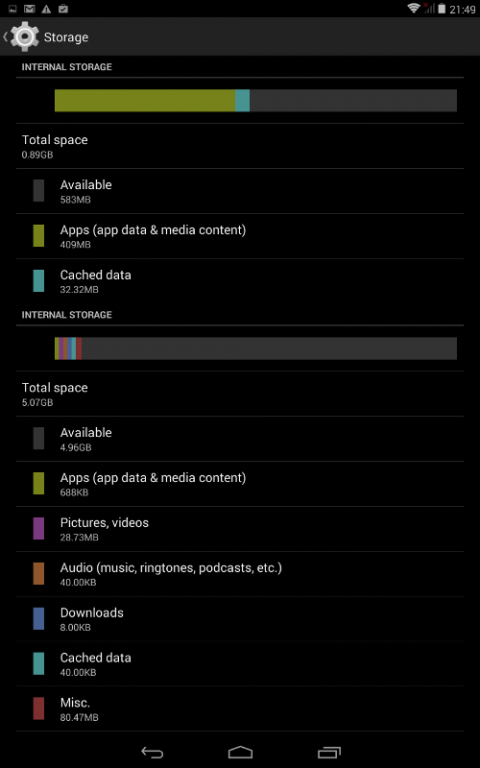Open recent apps with the overview button
The image size is (480, 768).
coord(329,752)
